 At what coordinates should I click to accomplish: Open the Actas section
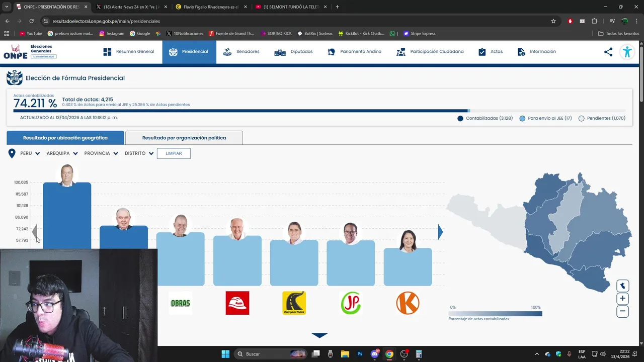click(x=491, y=52)
